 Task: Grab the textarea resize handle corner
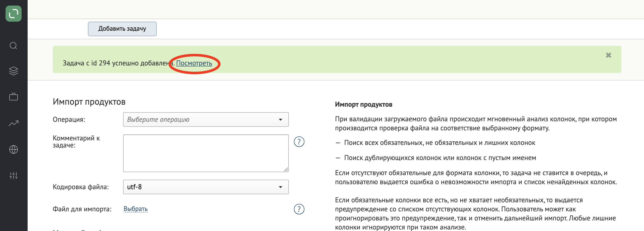[286, 170]
